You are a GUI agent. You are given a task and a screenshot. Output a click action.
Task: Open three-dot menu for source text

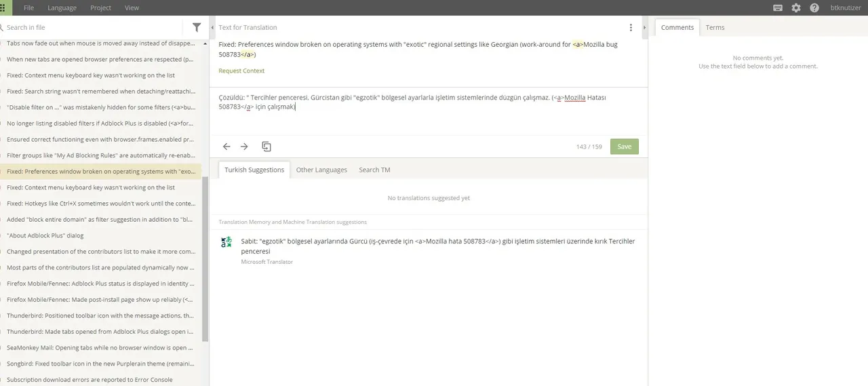click(631, 27)
